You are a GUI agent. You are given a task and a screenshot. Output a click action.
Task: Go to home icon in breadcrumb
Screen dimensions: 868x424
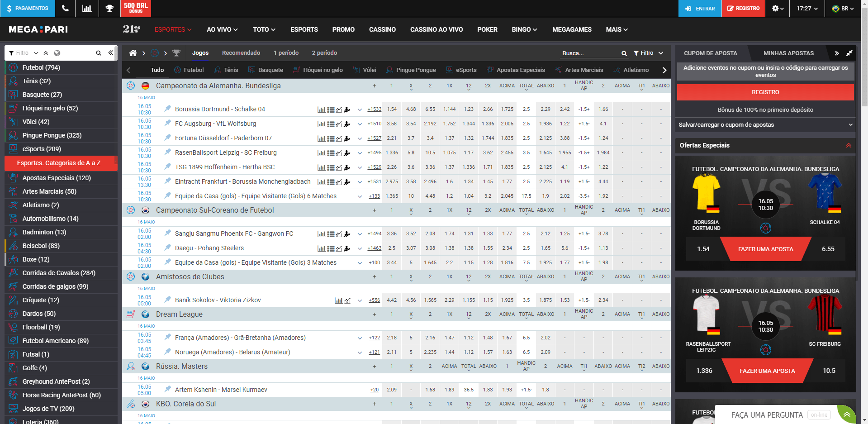click(x=133, y=53)
